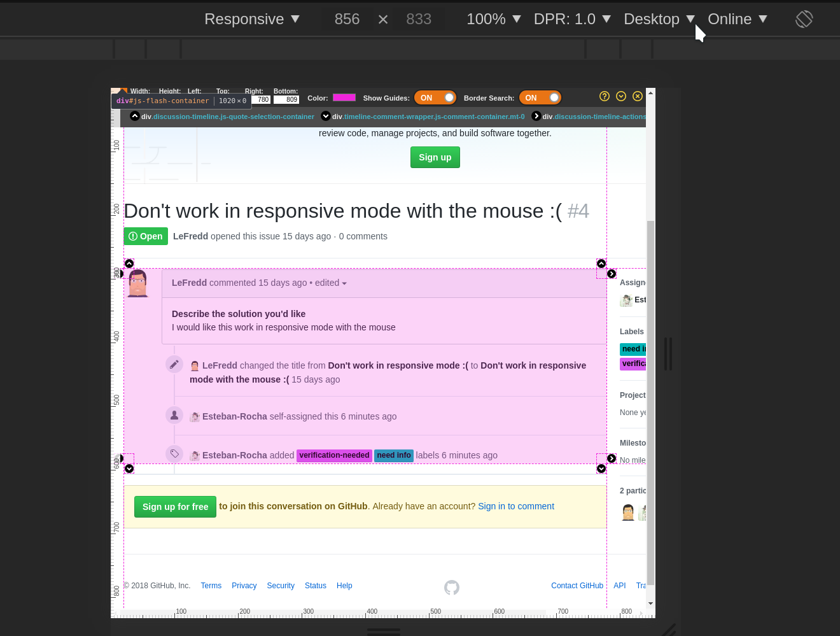Click the green Sign up button
840x636 pixels.
[435, 157]
